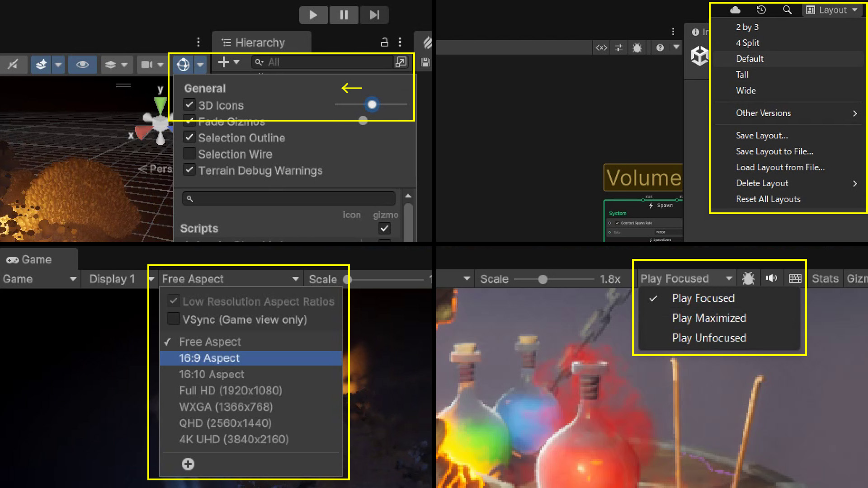Pause the game with the Pause button

[344, 15]
